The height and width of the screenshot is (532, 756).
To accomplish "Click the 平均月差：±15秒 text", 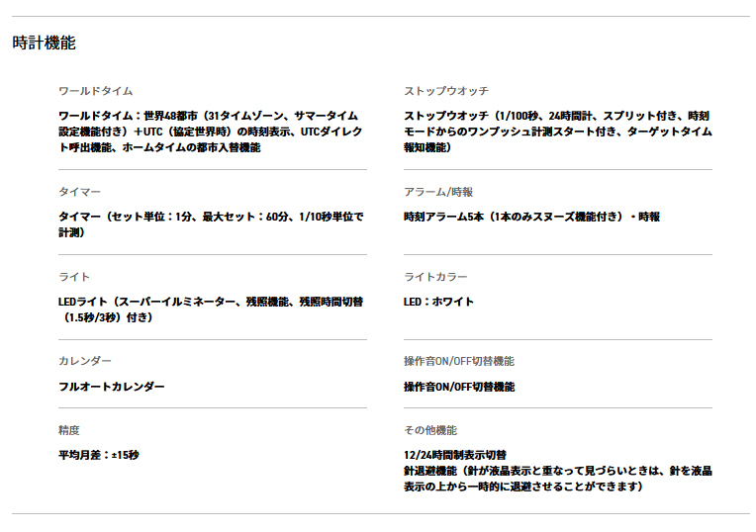I will point(99,455).
